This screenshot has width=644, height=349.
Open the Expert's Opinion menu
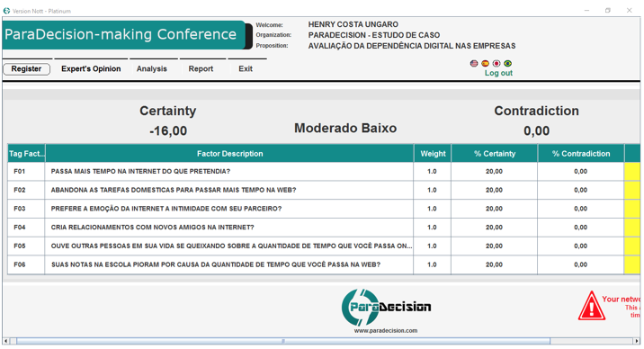pyautogui.click(x=91, y=69)
